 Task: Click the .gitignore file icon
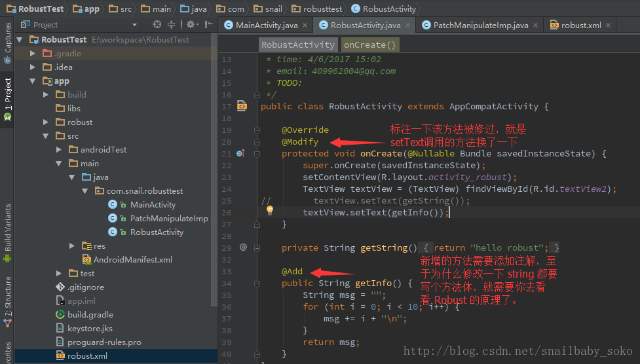[x=60, y=287]
